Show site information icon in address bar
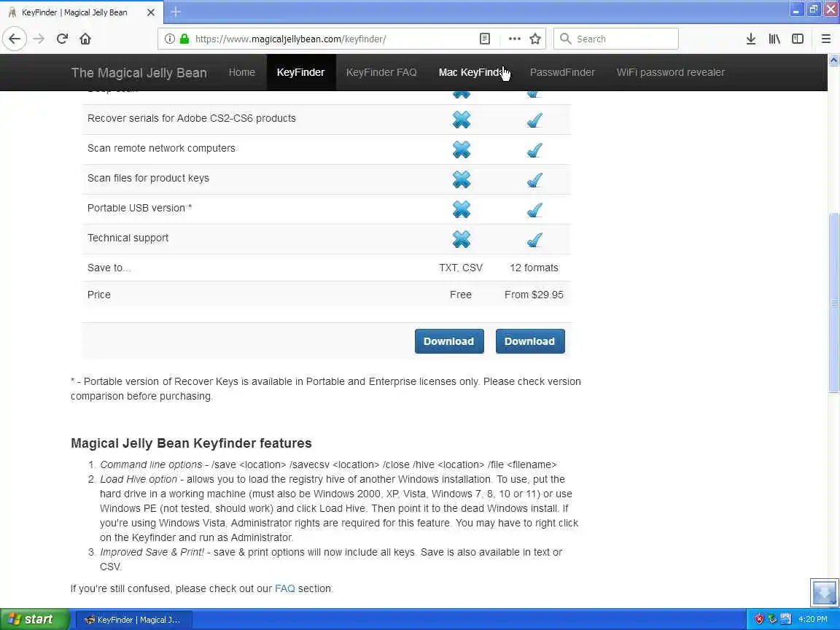 point(169,39)
